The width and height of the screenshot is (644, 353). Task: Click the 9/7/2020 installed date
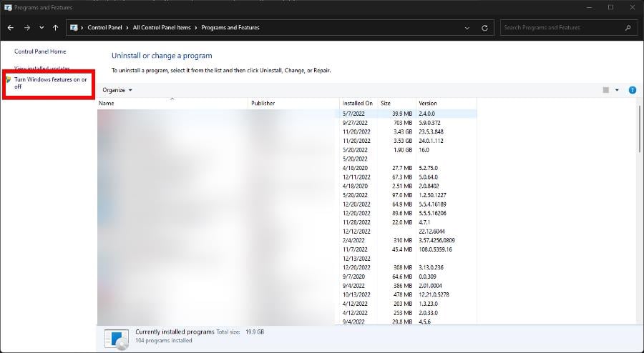point(353,277)
